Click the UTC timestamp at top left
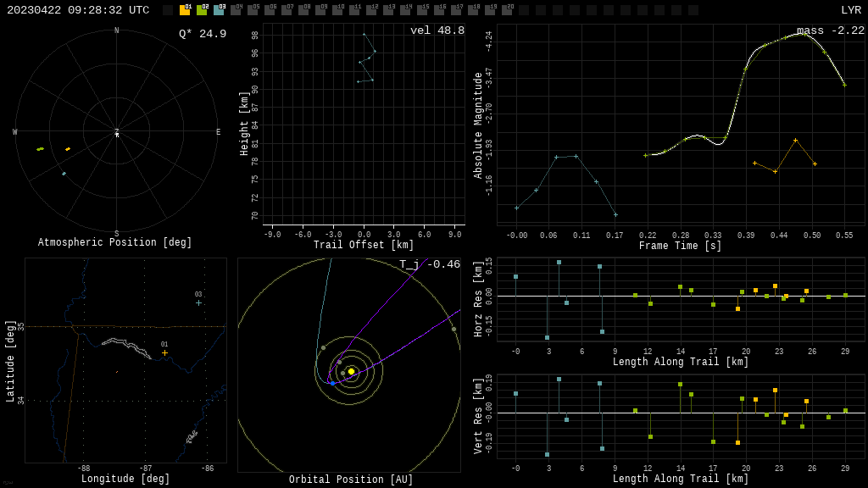868x488 pixels. [x=78, y=10]
